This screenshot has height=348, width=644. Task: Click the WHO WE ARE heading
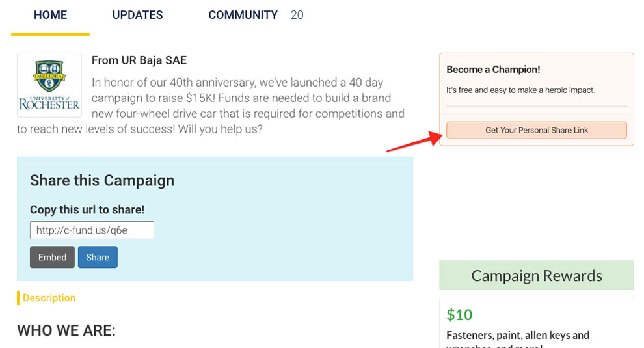pyautogui.click(x=66, y=330)
